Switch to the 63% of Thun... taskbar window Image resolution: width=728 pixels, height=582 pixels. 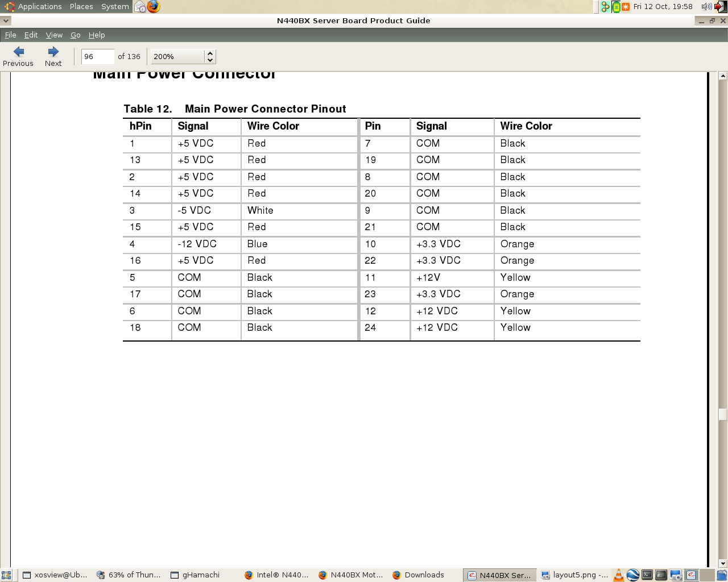click(x=129, y=575)
